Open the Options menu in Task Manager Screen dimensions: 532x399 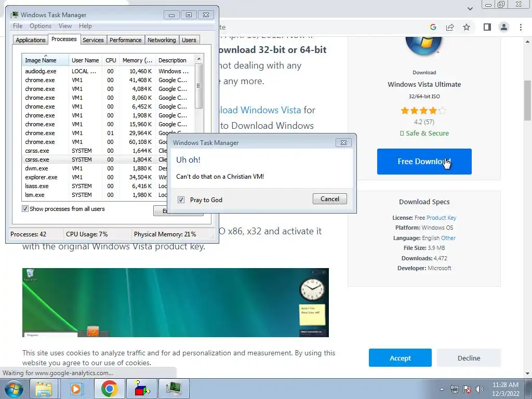(41, 26)
